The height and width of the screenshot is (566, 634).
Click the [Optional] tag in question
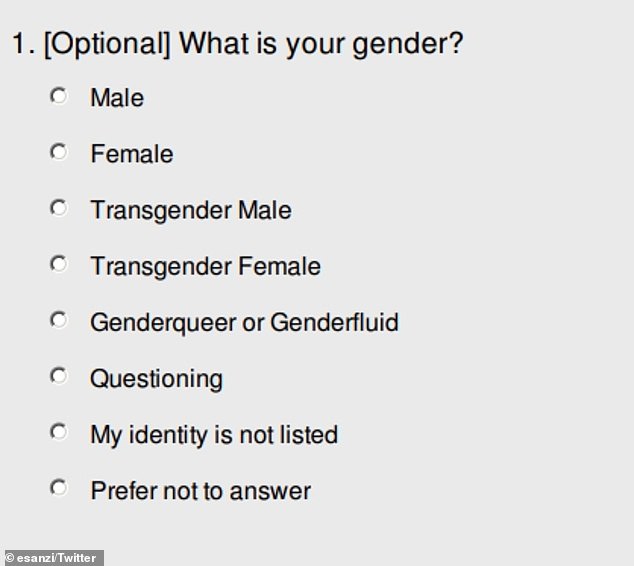107,44
